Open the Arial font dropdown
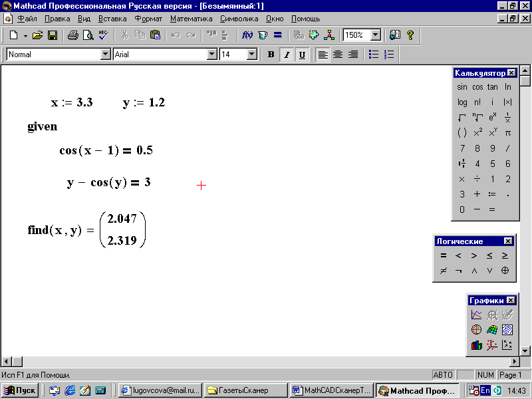 [212, 55]
